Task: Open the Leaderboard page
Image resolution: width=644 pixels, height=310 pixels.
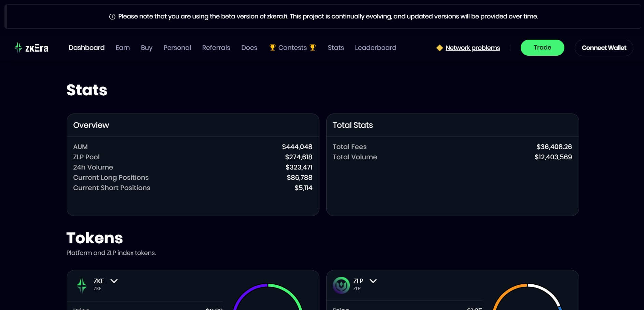Action: pyautogui.click(x=375, y=48)
